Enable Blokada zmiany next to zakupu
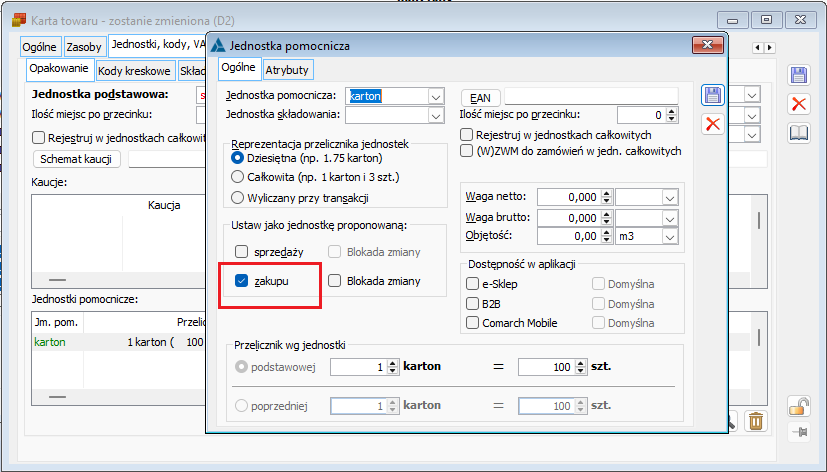 pos(334,281)
